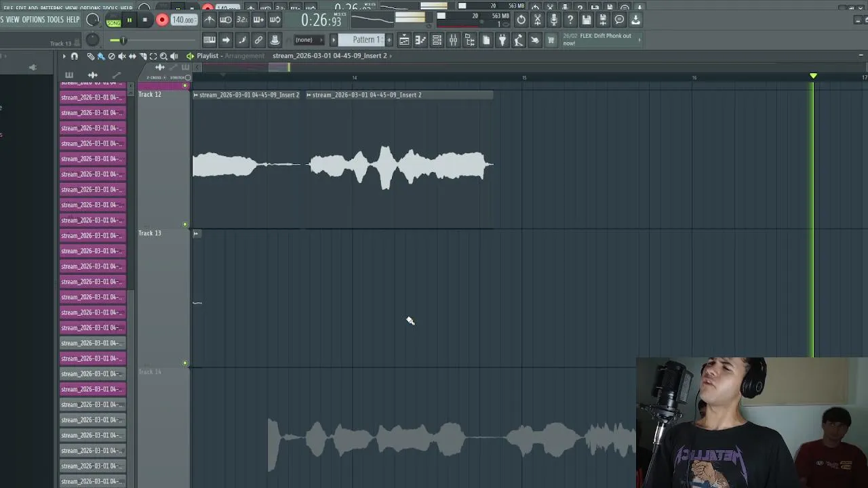
Task: Save project with floppy disk icon
Action: (586, 20)
